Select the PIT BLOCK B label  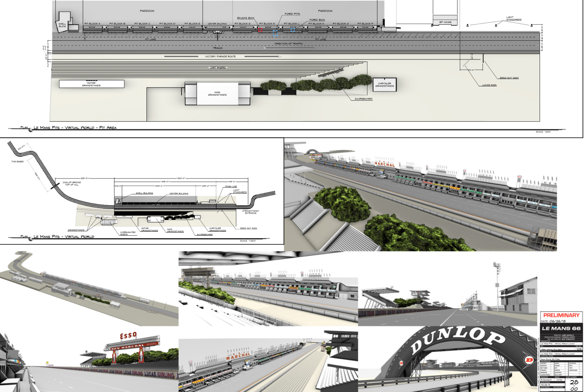coord(117,24)
